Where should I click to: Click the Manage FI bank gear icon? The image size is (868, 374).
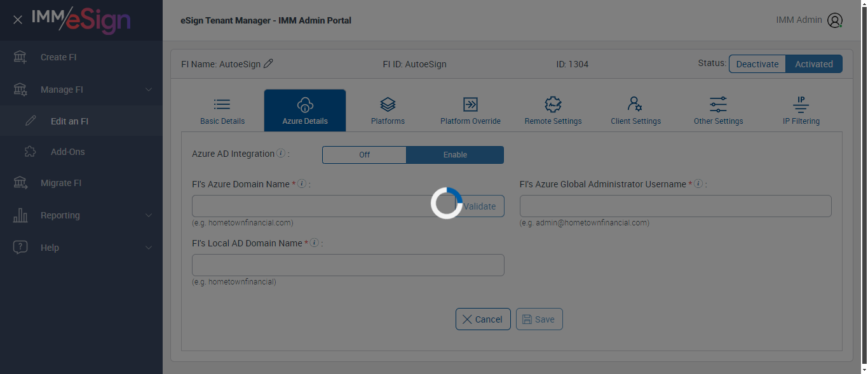click(20, 90)
